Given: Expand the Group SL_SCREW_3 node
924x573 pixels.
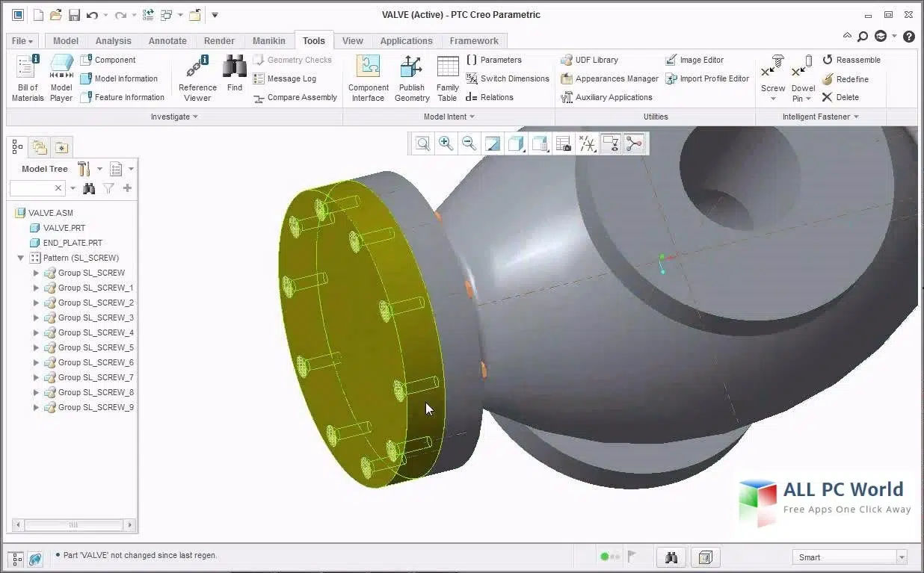Looking at the screenshot, I should click(x=36, y=318).
